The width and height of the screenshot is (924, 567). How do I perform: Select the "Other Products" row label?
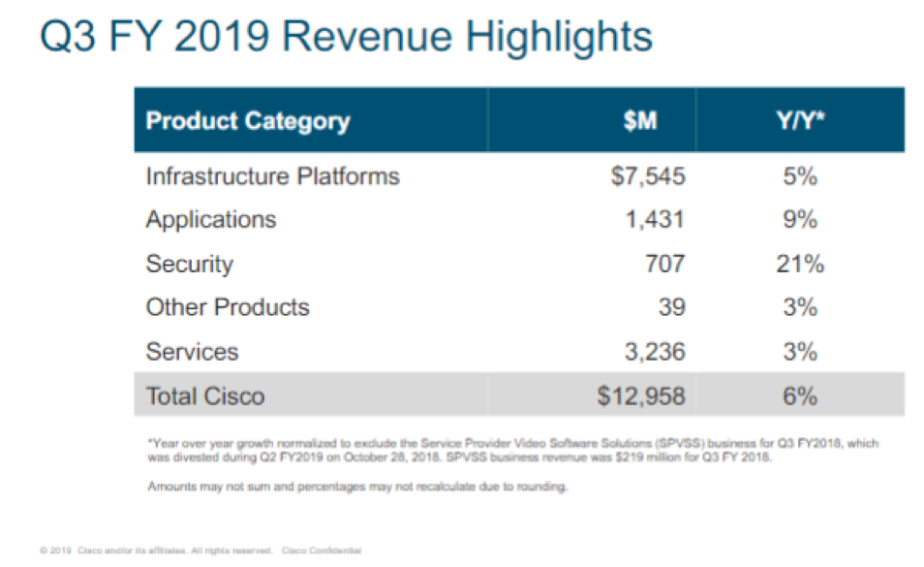click(x=228, y=307)
